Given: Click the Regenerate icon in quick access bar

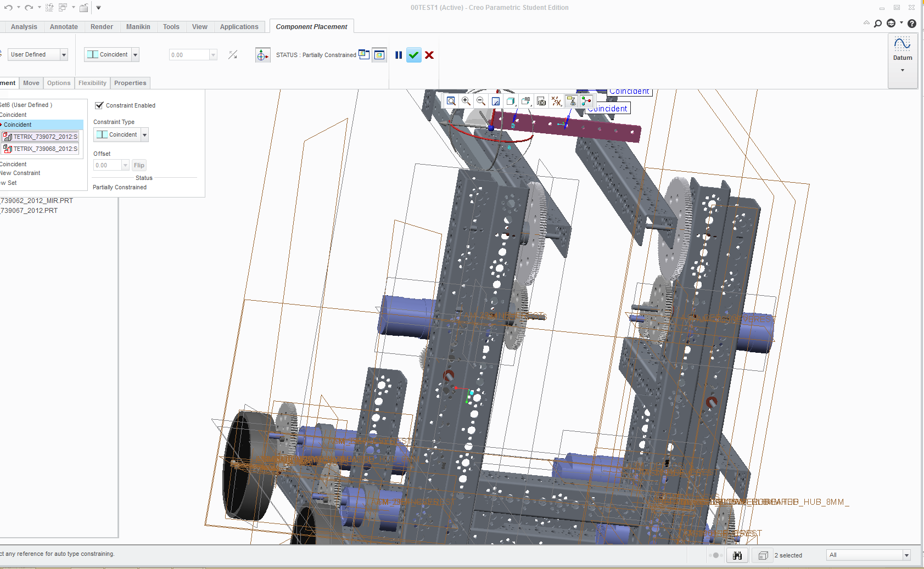Looking at the screenshot, I should click(49, 8).
